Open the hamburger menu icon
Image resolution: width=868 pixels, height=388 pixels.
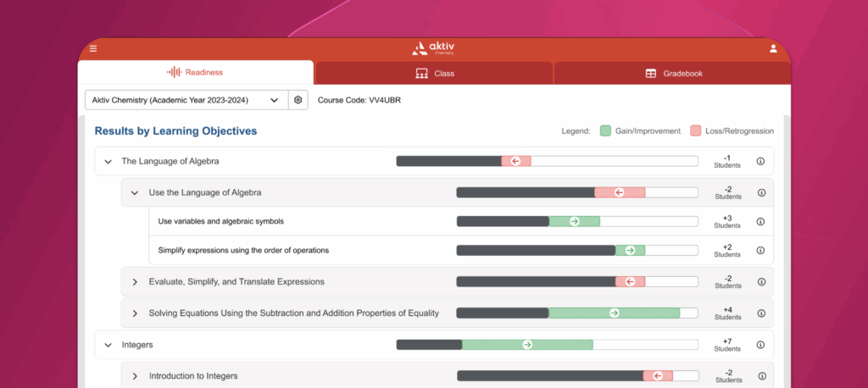tap(93, 48)
